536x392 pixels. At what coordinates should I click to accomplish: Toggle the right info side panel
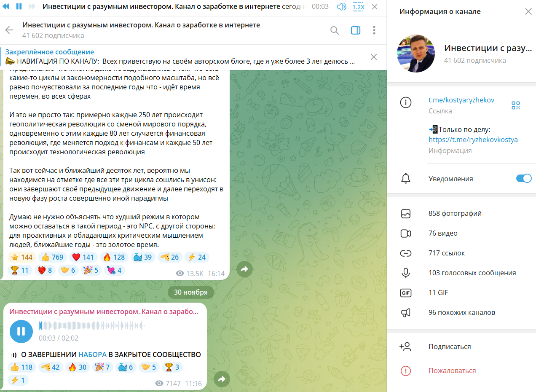tap(356, 30)
